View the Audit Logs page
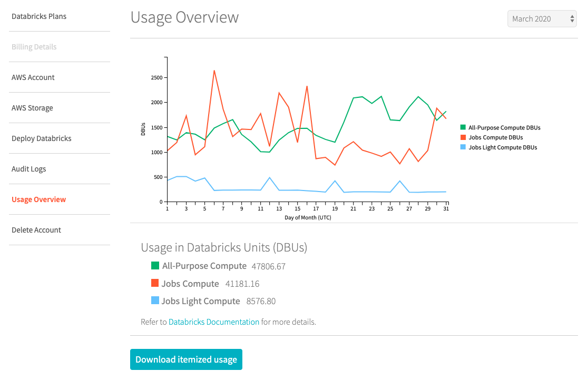 coord(29,169)
